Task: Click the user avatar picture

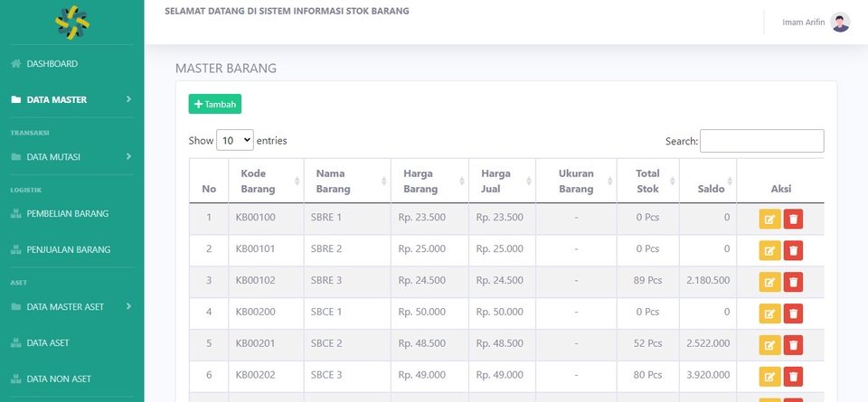Action: point(840,23)
